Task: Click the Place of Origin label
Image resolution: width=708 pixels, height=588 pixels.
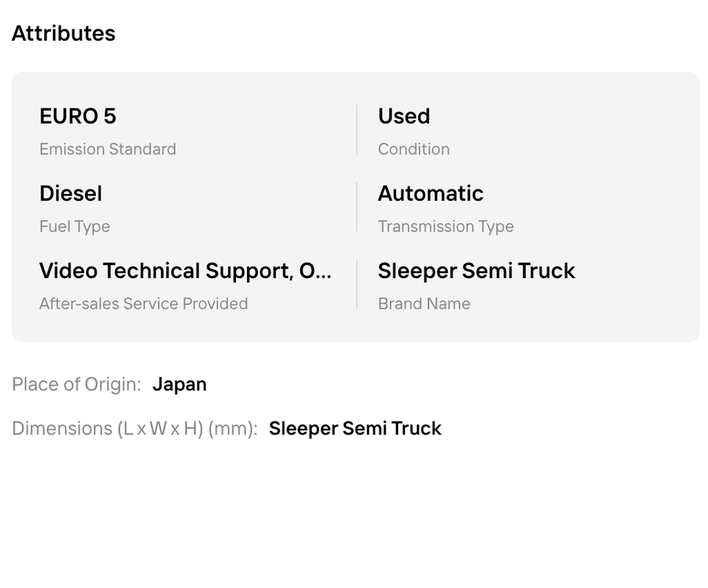Action: pos(76,384)
